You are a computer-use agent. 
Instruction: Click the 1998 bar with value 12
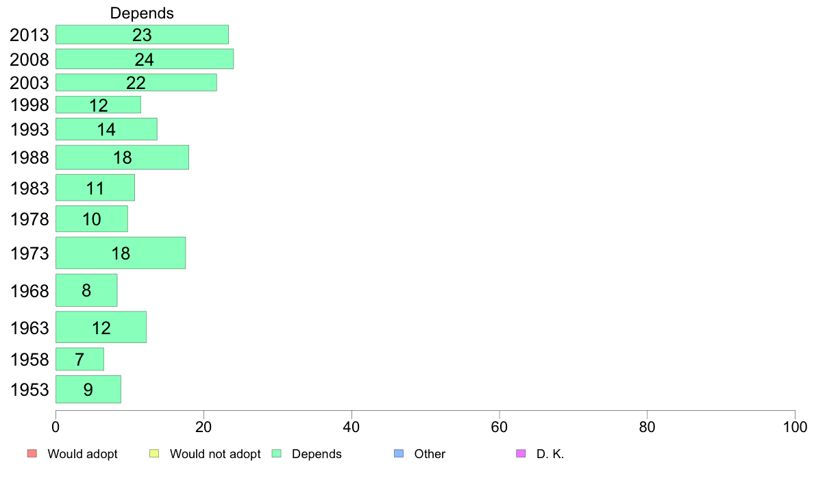pos(98,105)
